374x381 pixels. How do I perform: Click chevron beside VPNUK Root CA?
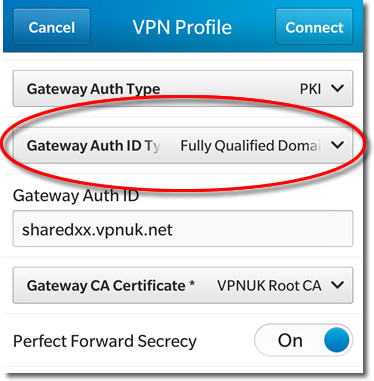(x=337, y=285)
